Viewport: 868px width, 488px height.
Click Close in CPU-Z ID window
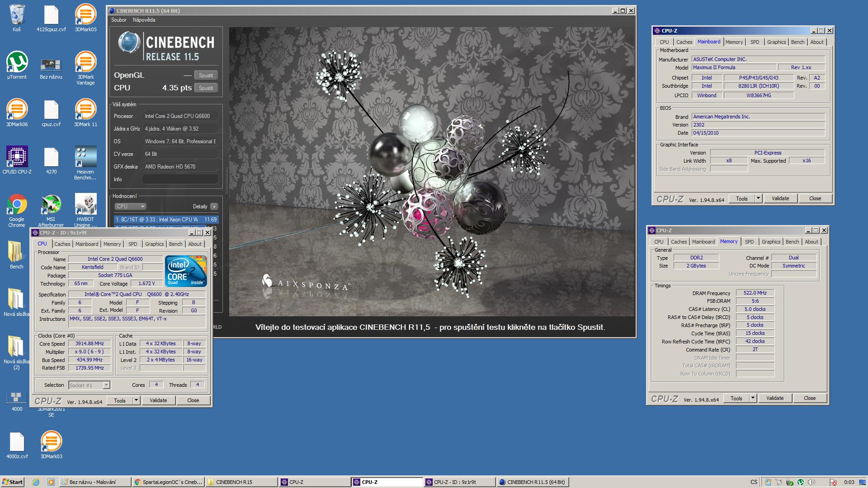(193, 400)
